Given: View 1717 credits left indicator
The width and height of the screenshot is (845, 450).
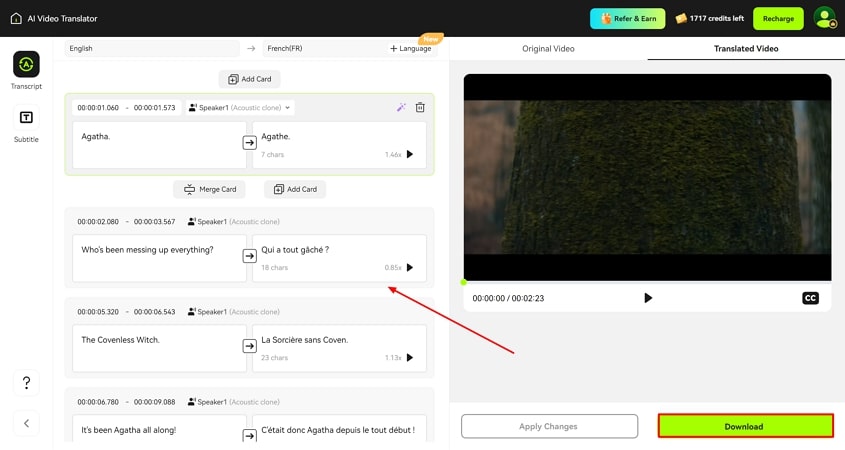Looking at the screenshot, I should point(709,18).
